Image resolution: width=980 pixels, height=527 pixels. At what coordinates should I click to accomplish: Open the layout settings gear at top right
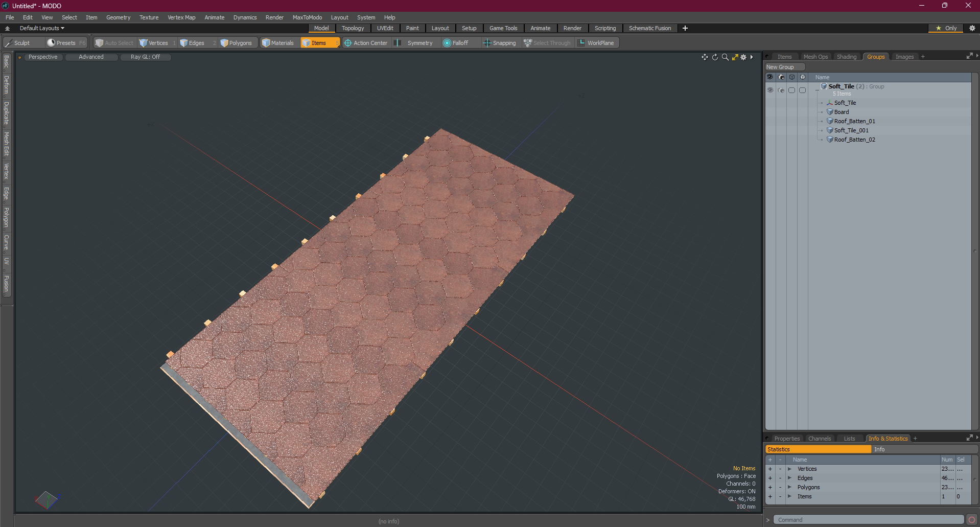click(972, 28)
